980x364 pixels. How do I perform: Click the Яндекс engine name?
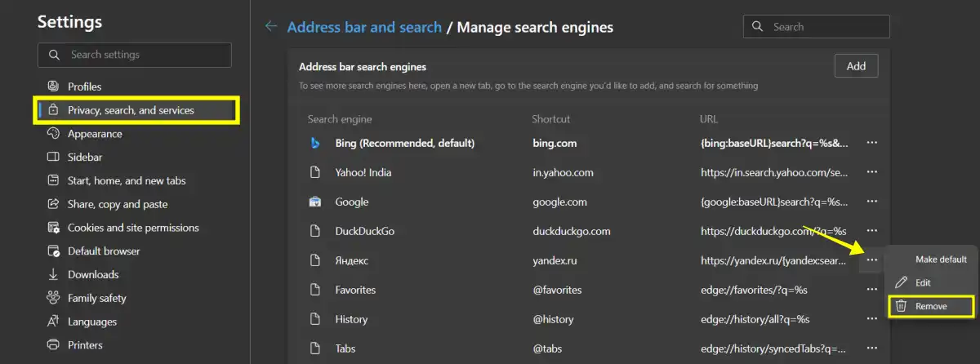(x=352, y=260)
